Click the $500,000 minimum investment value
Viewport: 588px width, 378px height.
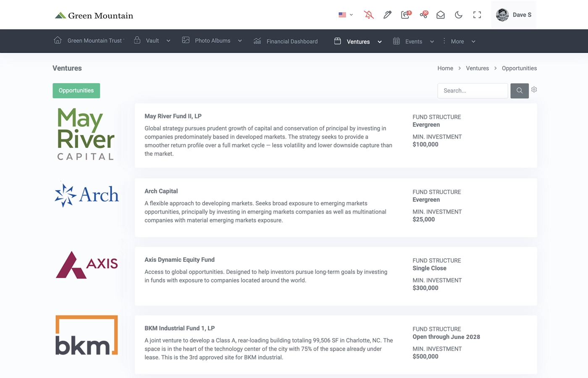click(425, 356)
